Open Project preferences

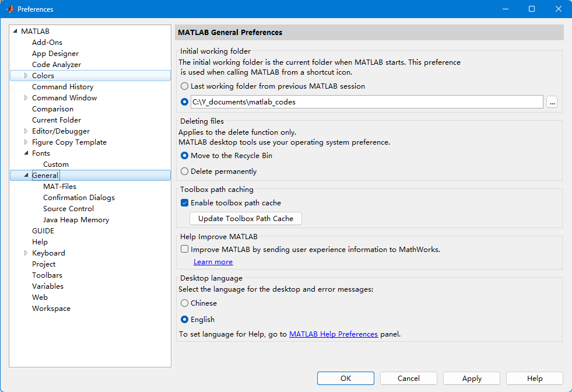pyautogui.click(x=43, y=264)
